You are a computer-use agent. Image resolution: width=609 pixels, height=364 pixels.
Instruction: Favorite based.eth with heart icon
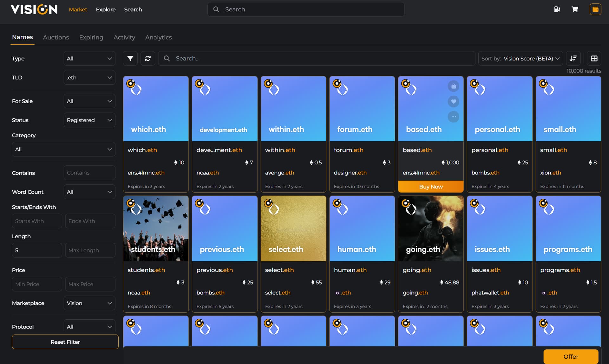(454, 101)
